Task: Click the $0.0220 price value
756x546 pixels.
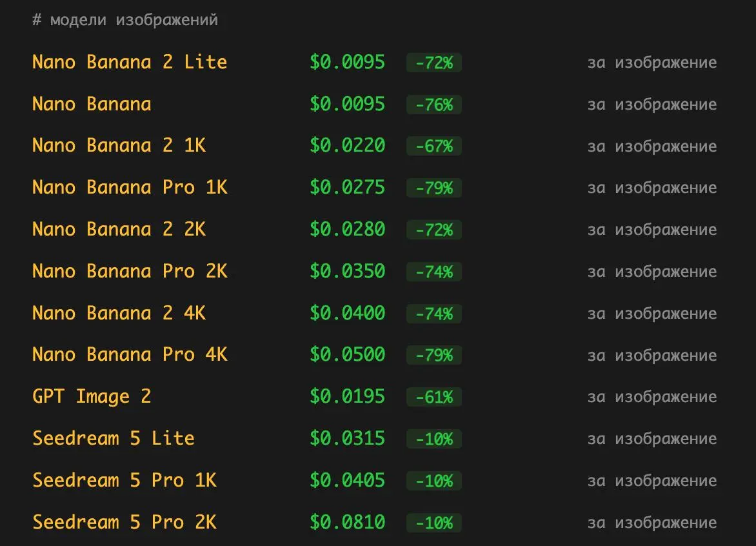Action: tap(347, 146)
